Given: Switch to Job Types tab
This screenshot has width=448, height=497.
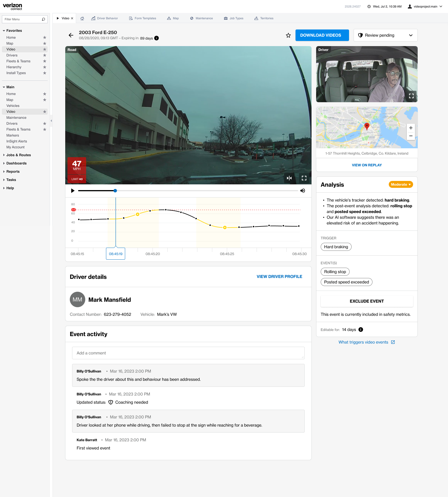Looking at the screenshot, I should [233, 18].
